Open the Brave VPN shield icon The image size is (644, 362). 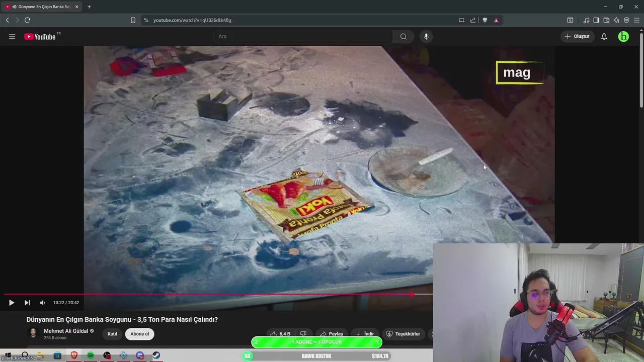pos(626,20)
